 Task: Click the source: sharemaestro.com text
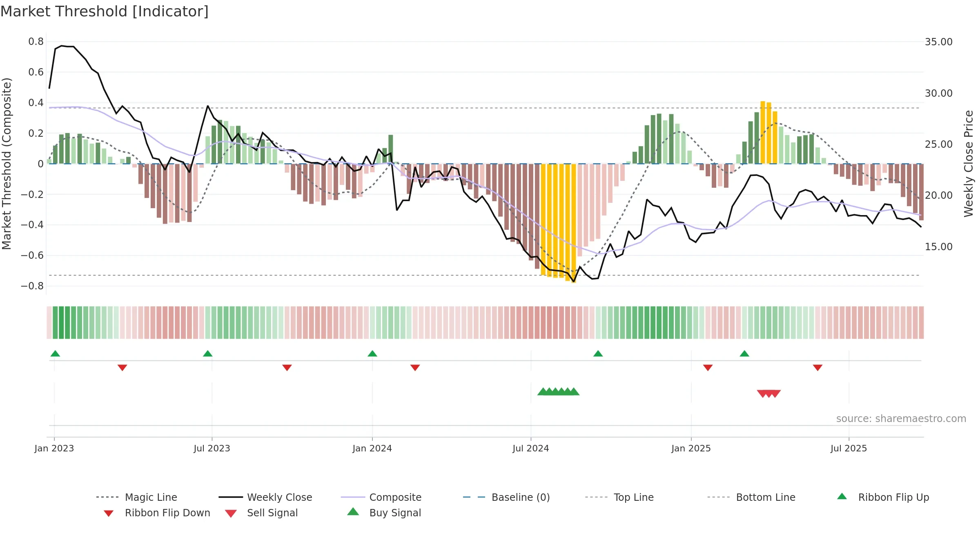click(901, 419)
